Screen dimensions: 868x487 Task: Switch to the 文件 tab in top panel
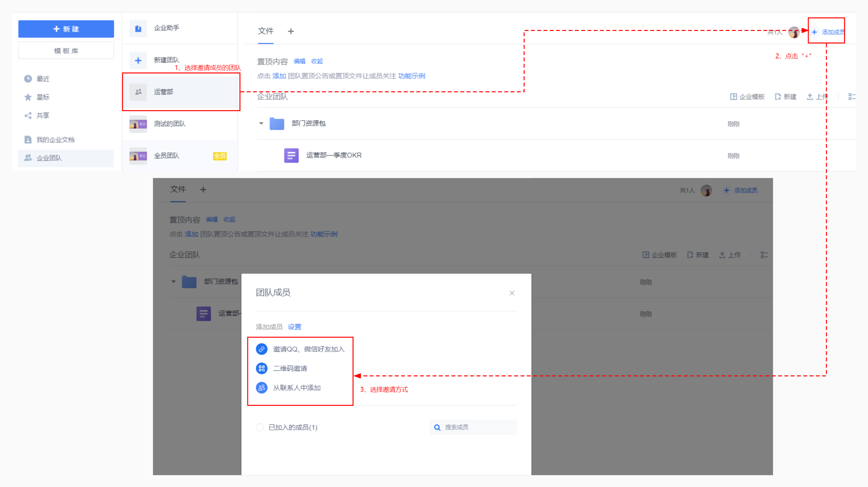(x=265, y=31)
